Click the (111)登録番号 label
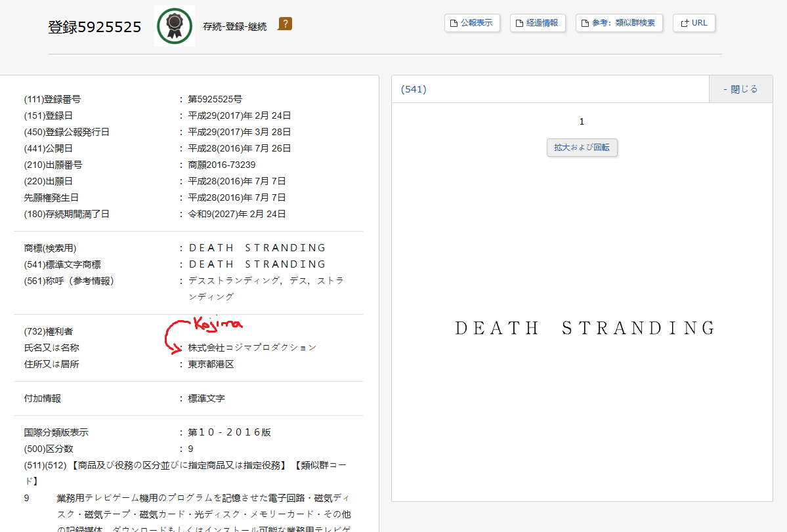This screenshot has height=532, width=787. [x=53, y=99]
